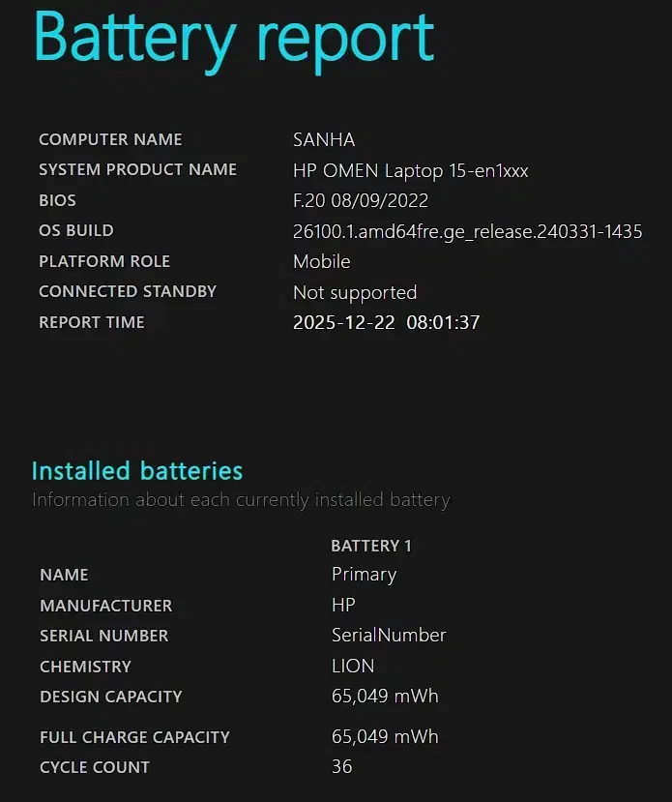This screenshot has height=802, width=672.
Task: Click the computer name value SANHA
Action: (325, 139)
